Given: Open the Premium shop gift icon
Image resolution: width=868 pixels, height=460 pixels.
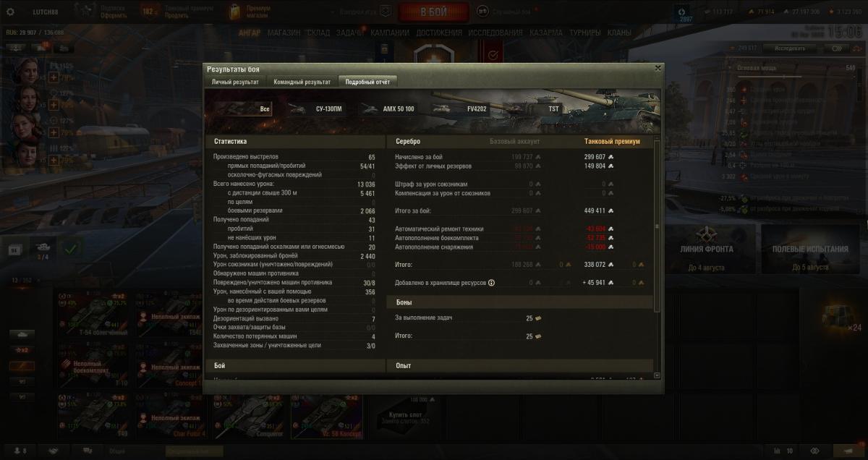Looking at the screenshot, I should (235, 11).
